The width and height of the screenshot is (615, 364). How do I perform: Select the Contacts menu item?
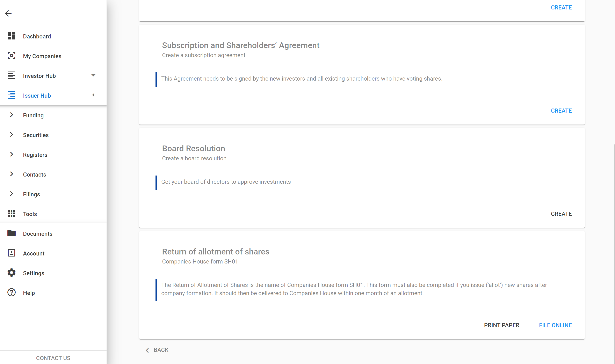(35, 174)
